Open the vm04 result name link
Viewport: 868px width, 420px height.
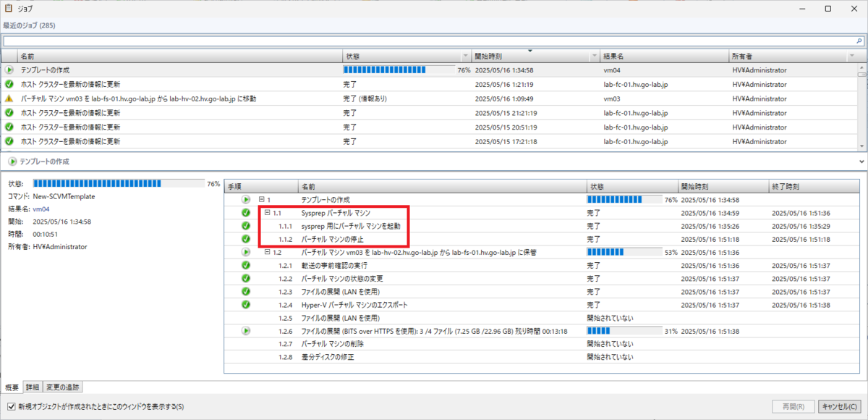[41, 209]
